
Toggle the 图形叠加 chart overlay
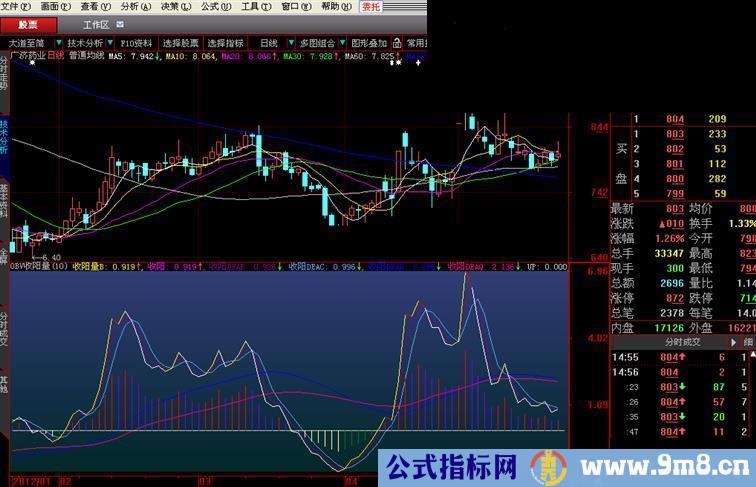click(368, 44)
